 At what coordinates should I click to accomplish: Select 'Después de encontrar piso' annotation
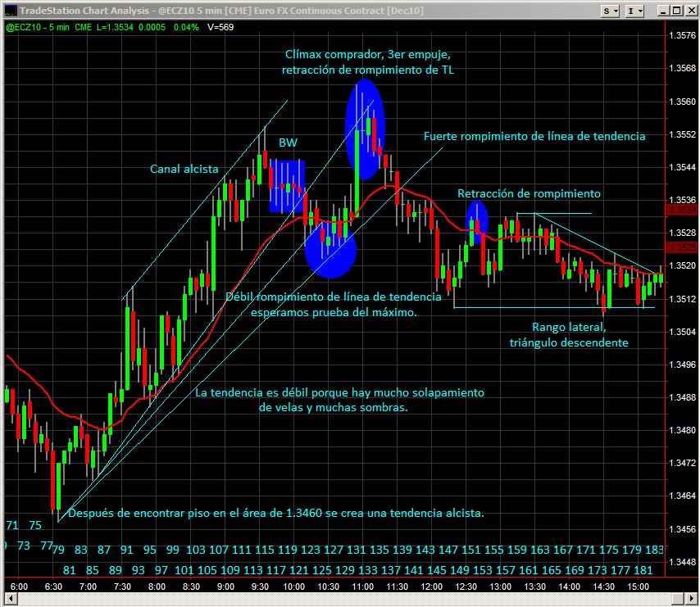[276, 513]
